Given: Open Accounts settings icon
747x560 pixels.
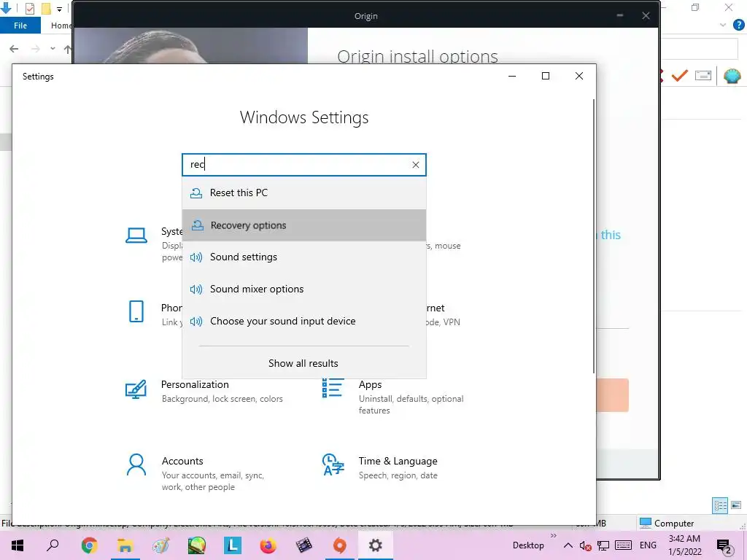Looking at the screenshot, I should point(136,465).
